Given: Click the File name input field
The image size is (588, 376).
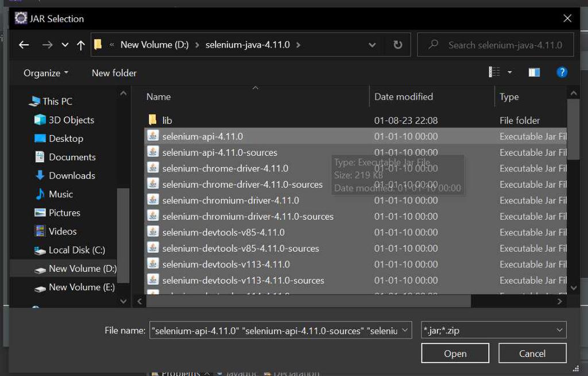Looking at the screenshot, I should pos(274,331).
